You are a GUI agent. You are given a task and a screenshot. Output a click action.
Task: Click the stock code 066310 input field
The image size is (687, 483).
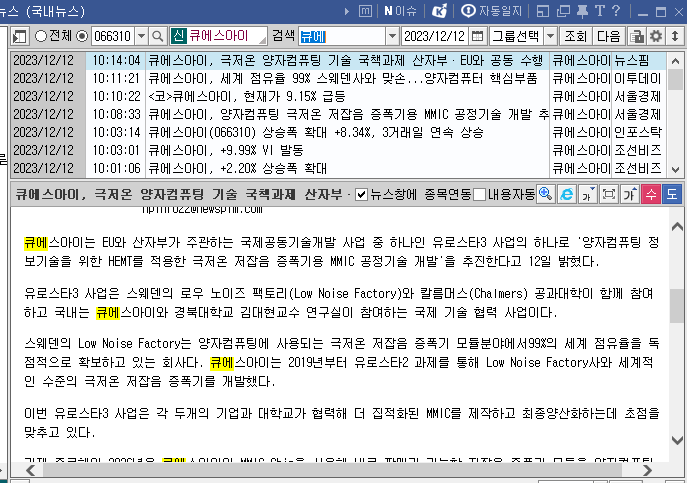click(x=113, y=36)
